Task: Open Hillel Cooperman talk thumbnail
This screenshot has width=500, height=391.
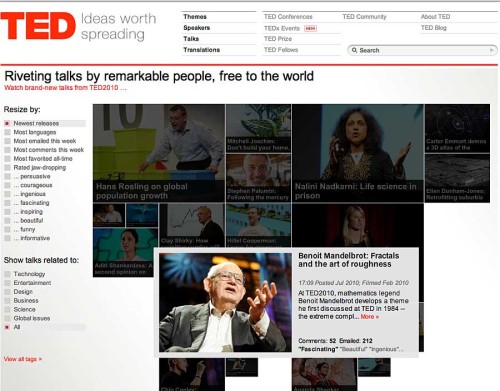Action: click(258, 225)
